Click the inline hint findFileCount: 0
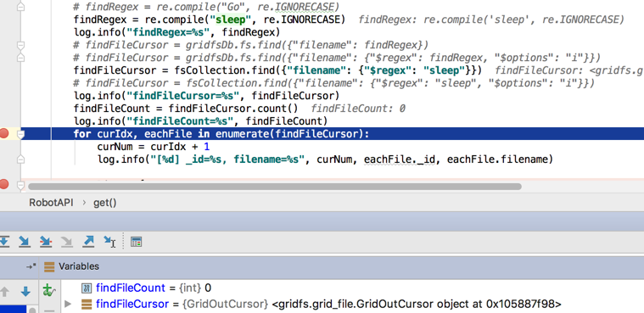Image resolution: width=644 pixels, height=313 pixels. click(358, 109)
